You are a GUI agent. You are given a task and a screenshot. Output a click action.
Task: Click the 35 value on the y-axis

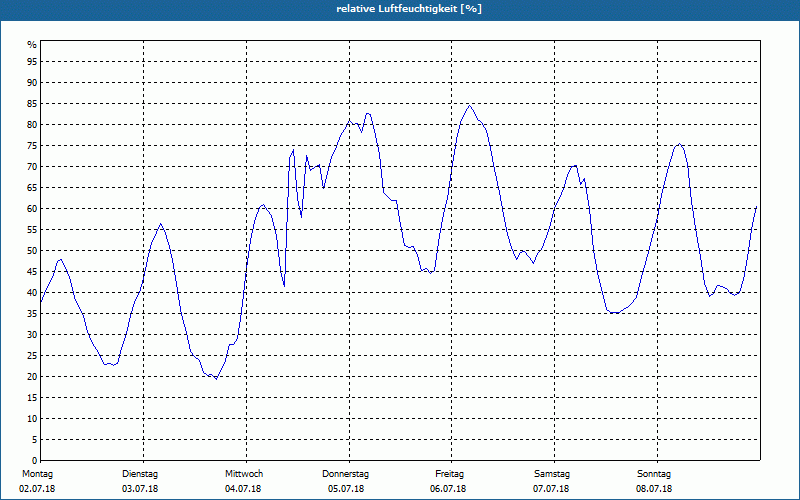(32, 314)
